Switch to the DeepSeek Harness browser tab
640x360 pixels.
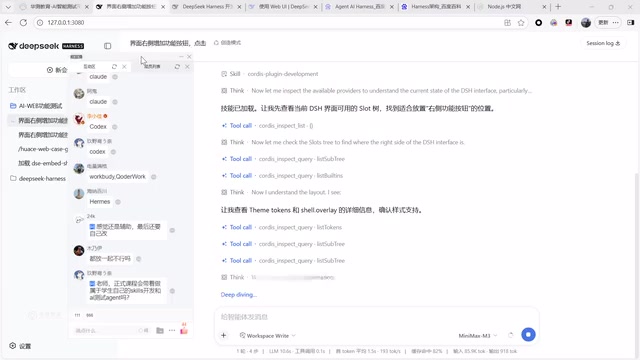[x=207, y=7]
